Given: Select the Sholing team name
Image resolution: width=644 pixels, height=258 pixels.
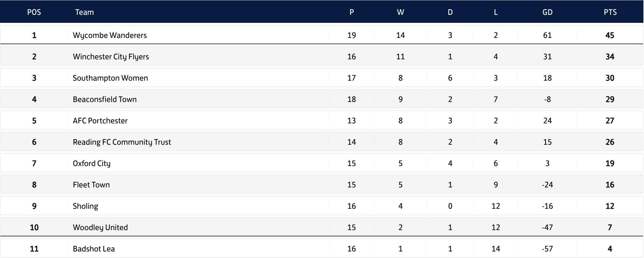Looking at the screenshot, I should pyautogui.click(x=85, y=206).
